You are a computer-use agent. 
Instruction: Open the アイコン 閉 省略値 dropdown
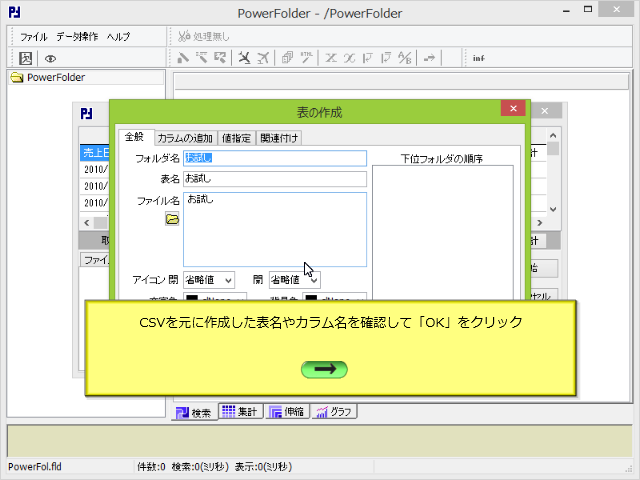point(209,280)
